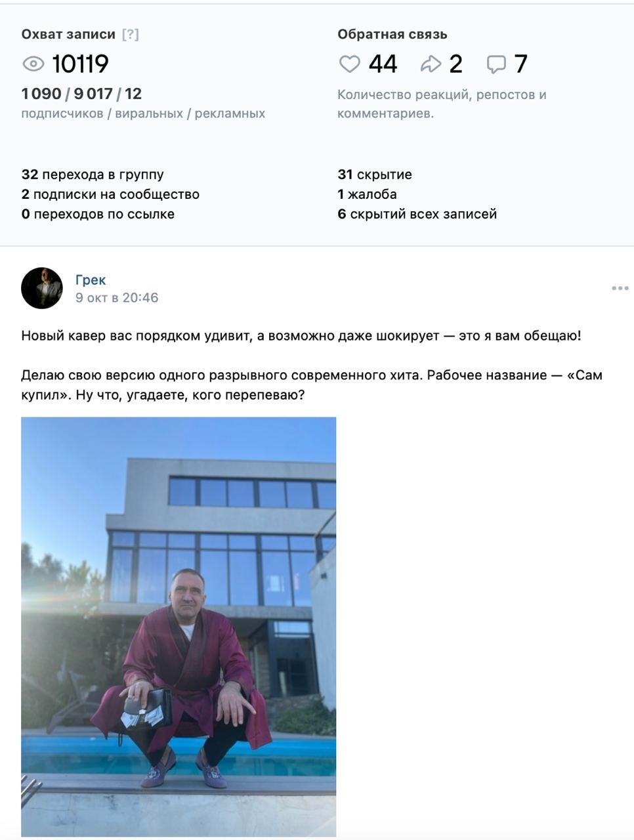
Task: Click the eye icon beside 10119 reach
Action: click(33, 64)
